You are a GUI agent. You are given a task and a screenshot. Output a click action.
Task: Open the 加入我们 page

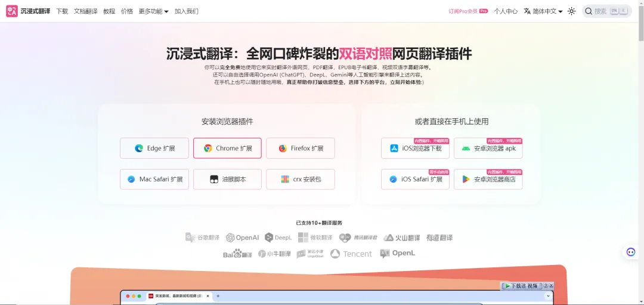[x=187, y=11]
